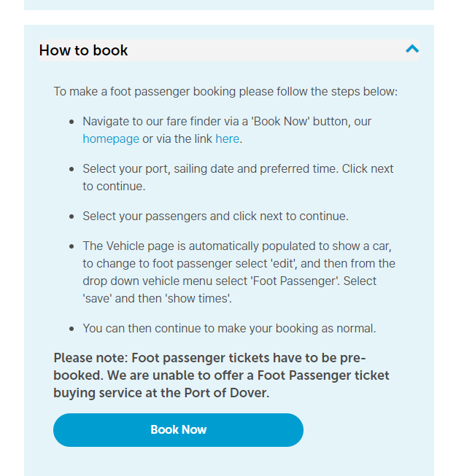
Task: Click the 'to continue.' line under port selection bullet
Action: coord(114,187)
